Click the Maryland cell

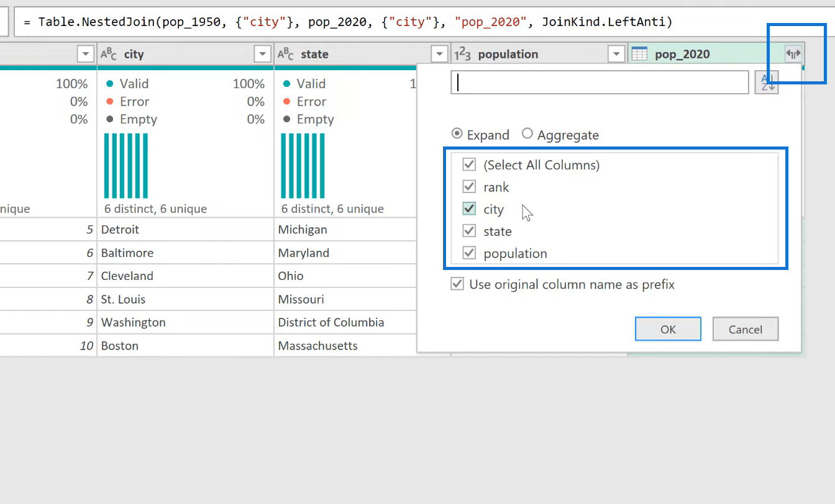345,253
